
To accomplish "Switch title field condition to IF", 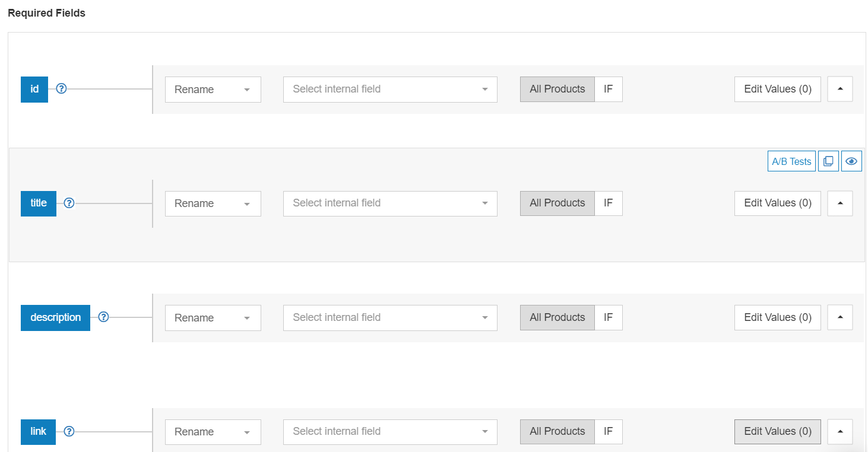I will click(608, 203).
